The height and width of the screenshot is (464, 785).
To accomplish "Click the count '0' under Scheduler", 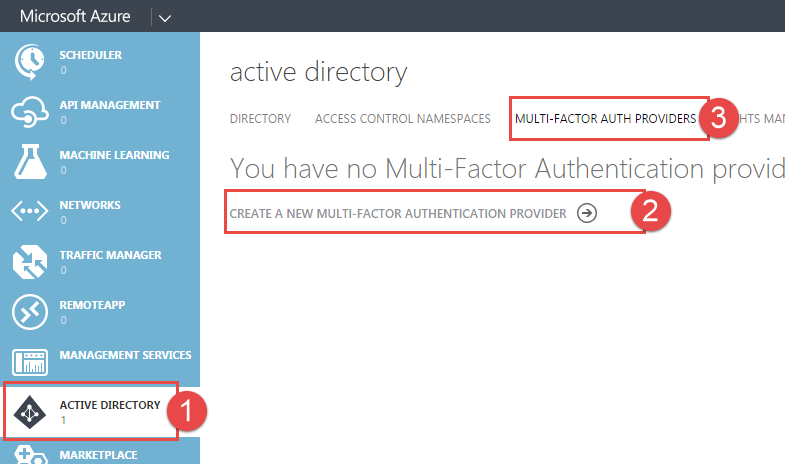I will click(64, 70).
